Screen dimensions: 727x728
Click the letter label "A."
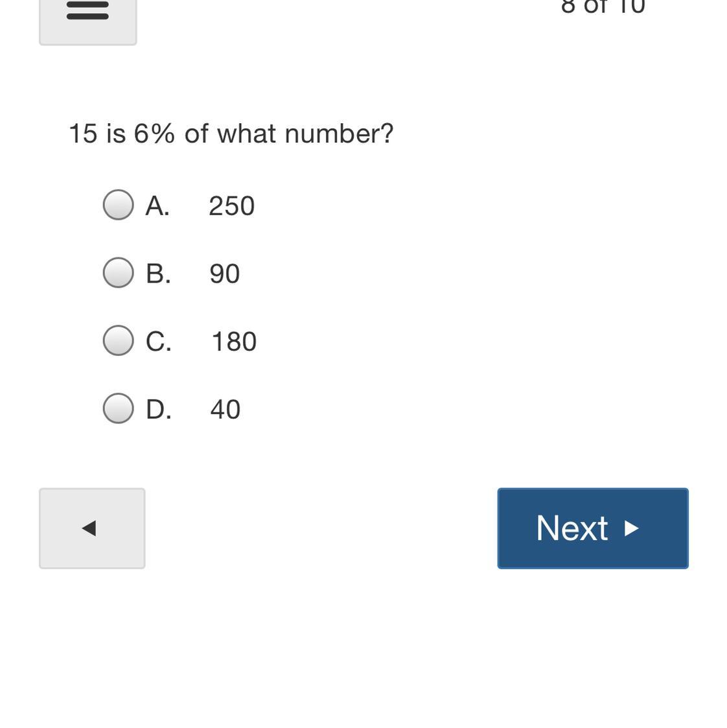tap(157, 206)
